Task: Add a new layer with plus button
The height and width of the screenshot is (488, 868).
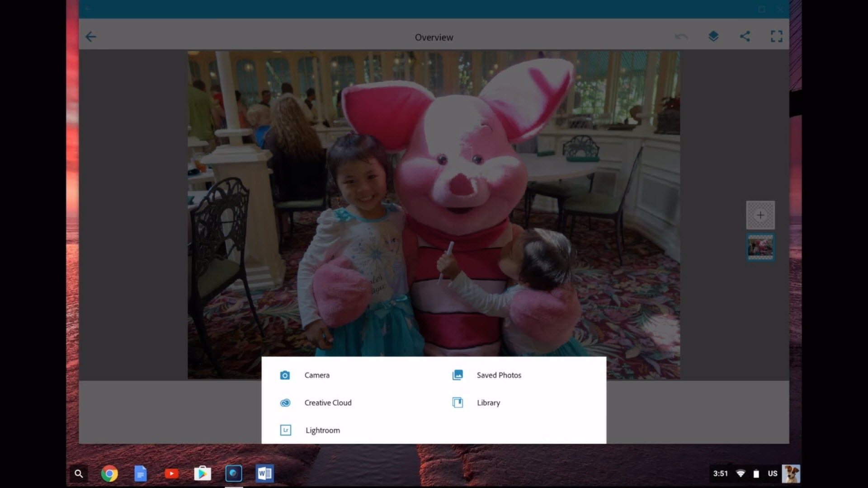Action: pos(760,215)
